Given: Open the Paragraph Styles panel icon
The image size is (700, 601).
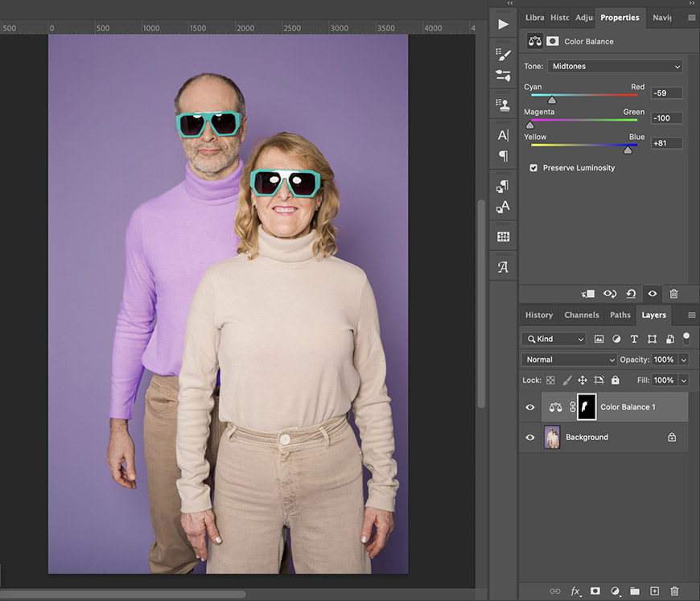Looking at the screenshot, I should [x=503, y=186].
